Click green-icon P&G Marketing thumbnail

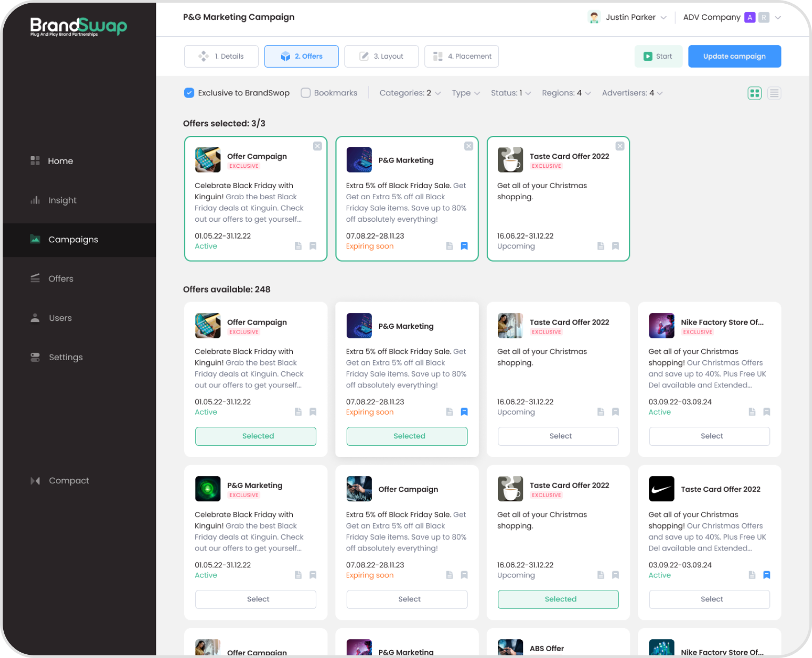pyautogui.click(x=208, y=489)
